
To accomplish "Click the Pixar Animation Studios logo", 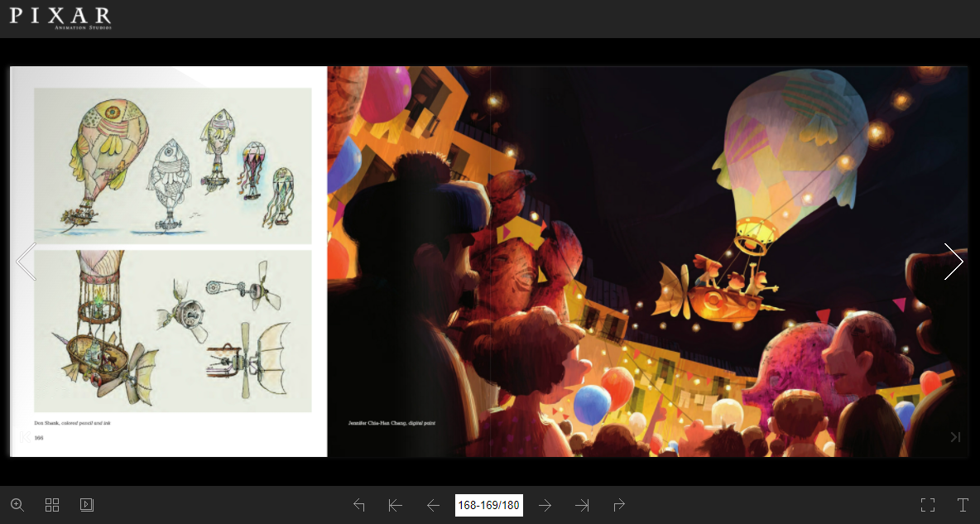I will tap(60, 18).
